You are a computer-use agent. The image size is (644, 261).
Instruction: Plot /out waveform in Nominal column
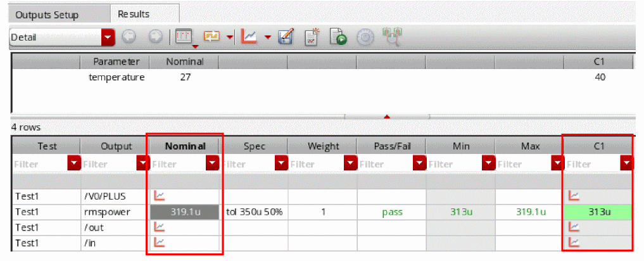(160, 227)
